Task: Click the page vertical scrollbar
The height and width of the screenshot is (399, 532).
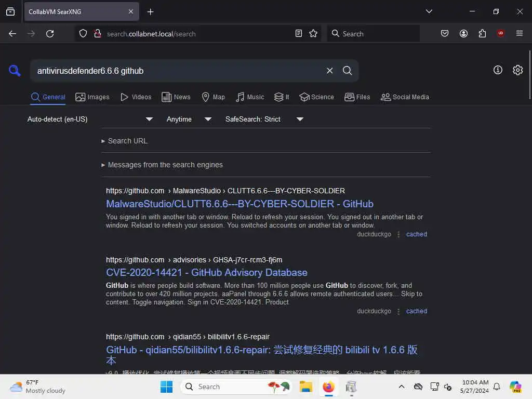Action: [x=529, y=75]
